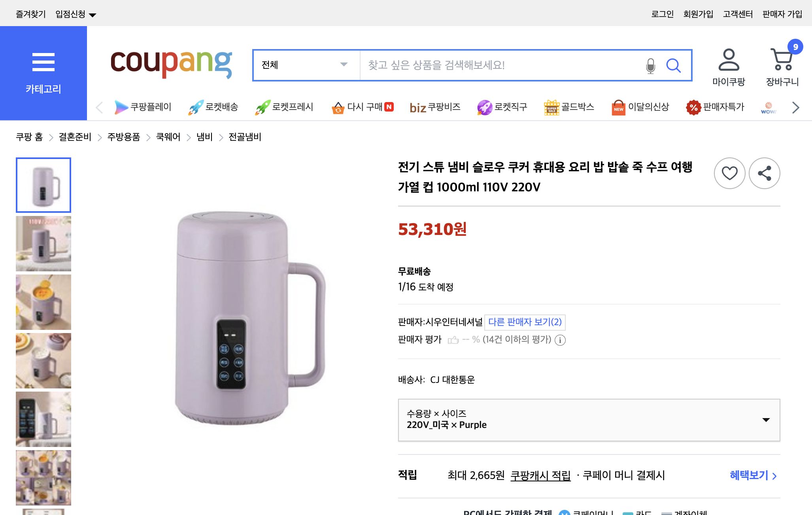The height and width of the screenshot is (515, 812).
Task: Select 즐겨찾기 in the top menu
Action: pos(30,13)
